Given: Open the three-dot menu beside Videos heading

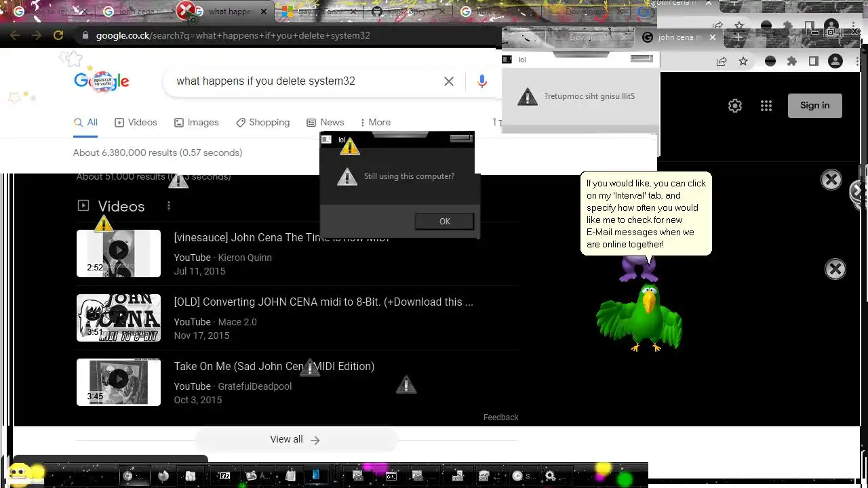Looking at the screenshot, I should (x=169, y=206).
